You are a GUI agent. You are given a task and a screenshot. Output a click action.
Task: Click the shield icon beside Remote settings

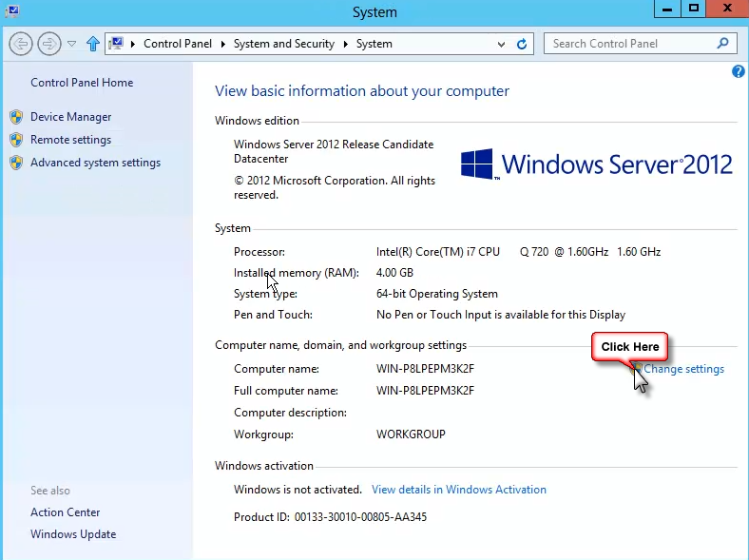(x=16, y=140)
